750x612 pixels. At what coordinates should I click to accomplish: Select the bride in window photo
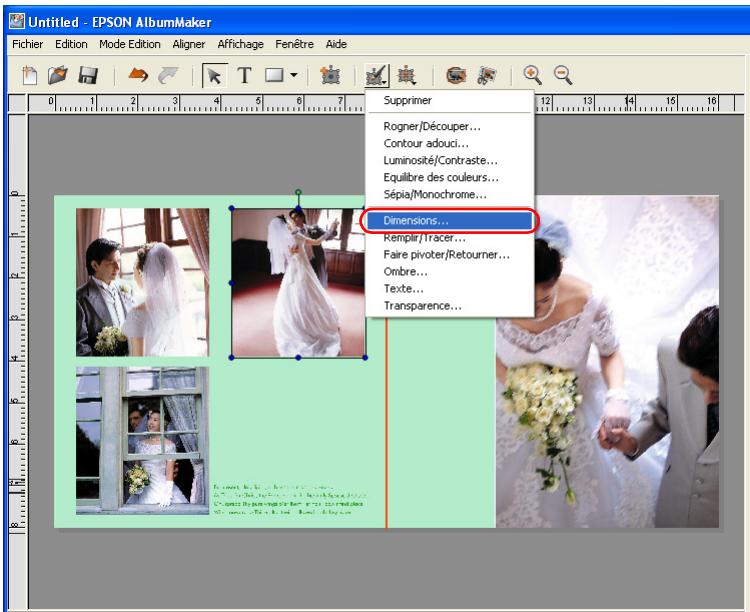143,441
